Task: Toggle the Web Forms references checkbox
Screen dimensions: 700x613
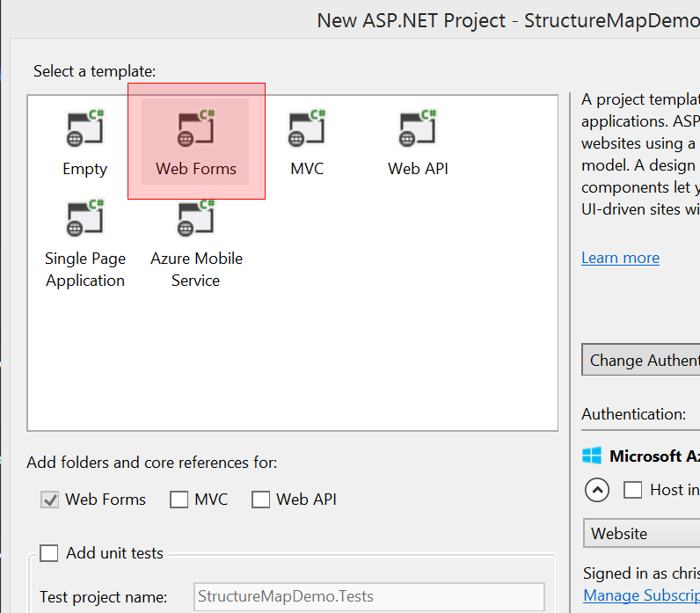Action: 49,500
